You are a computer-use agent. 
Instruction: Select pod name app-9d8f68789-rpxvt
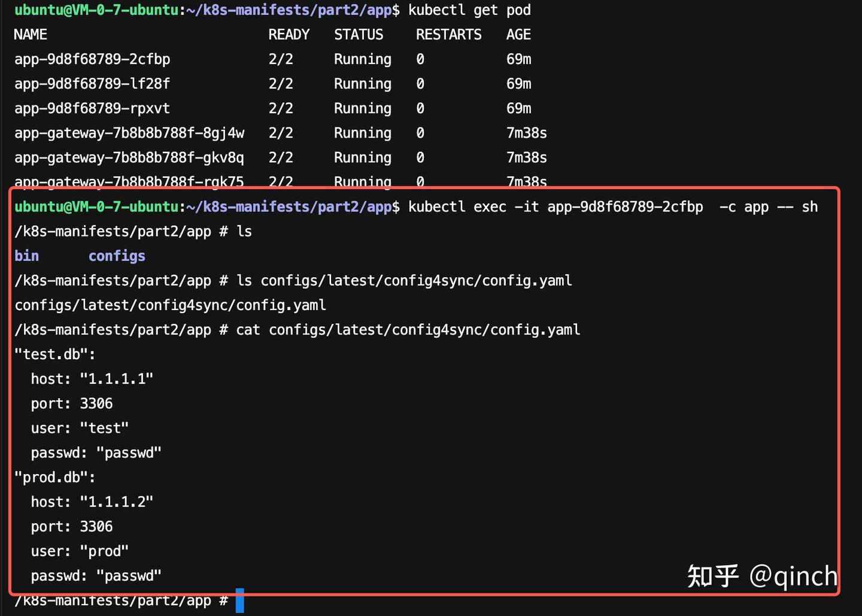92,108
